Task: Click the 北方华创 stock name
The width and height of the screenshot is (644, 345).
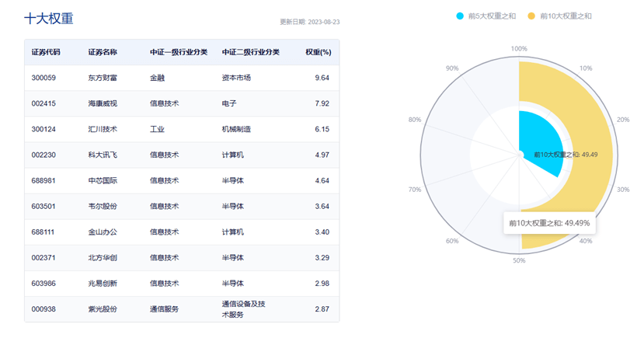Action: pyautogui.click(x=103, y=257)
